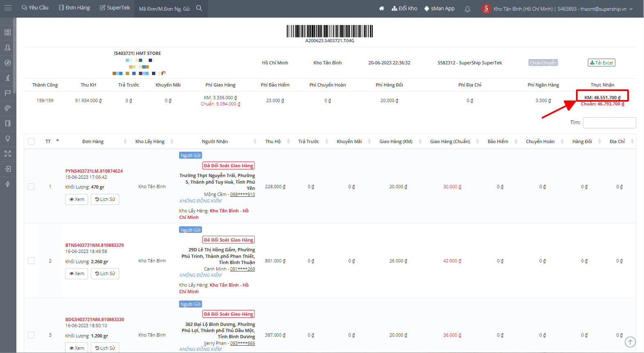Image resolution: width=644 pixels, height=353 pixels.
Task: Open SuperTek menu
Action: [115, 8]
